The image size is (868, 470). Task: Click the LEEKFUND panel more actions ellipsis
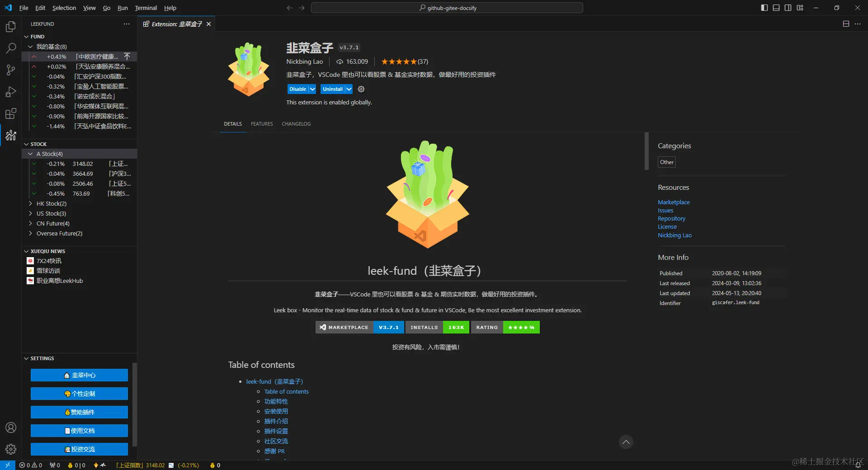127,24
